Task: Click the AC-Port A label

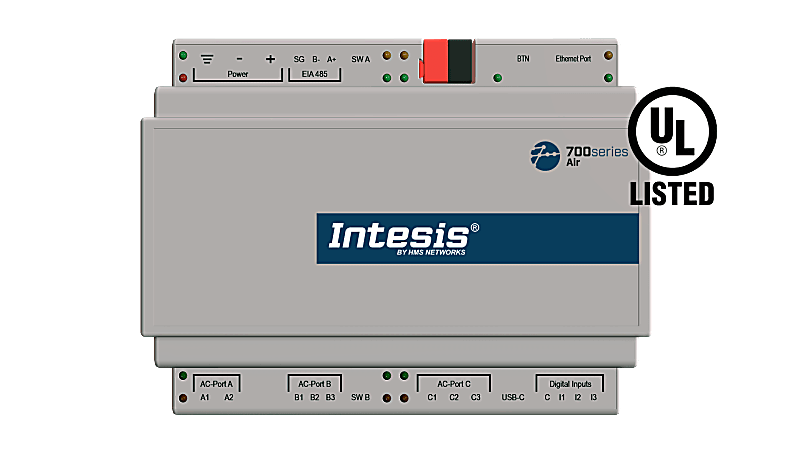Action: click(216, 384)
